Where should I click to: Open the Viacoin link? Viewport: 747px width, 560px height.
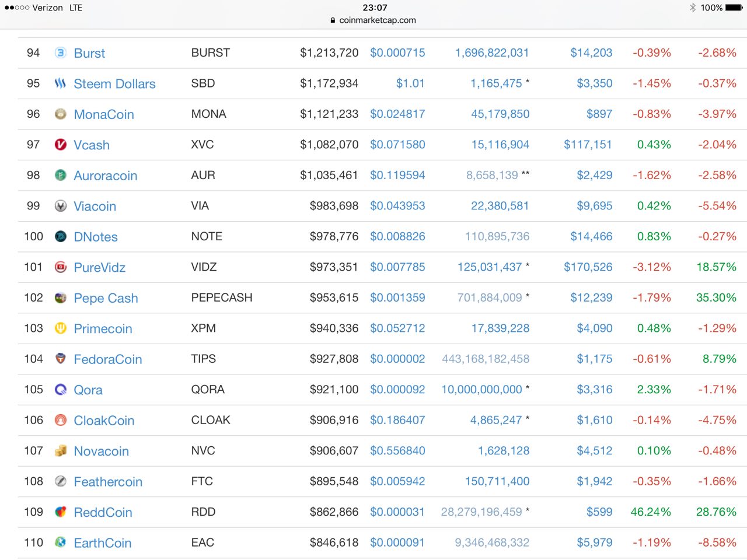(x=95, y=206)
